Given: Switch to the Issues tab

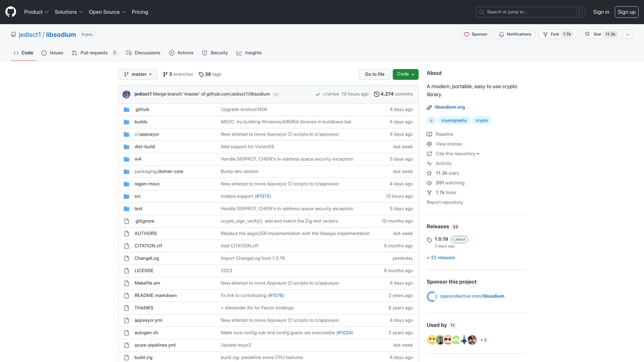Looking at the screenshot, I should click(52, 53).
